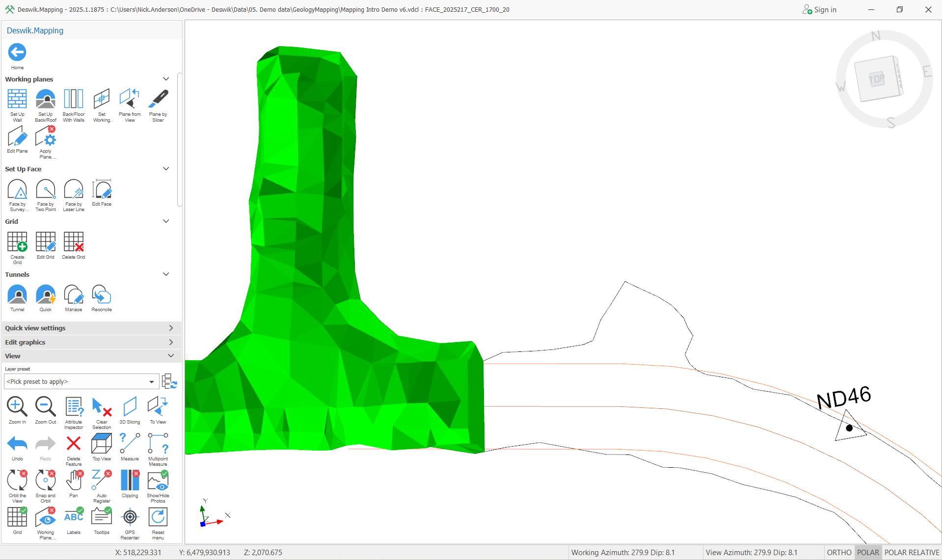Click the Zoom In magnifier

17,410
